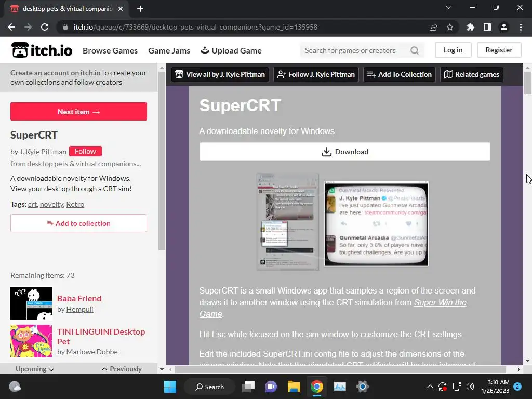The image size is (532, 399).
Task: Click the browser back arrow
Action: 11,27
